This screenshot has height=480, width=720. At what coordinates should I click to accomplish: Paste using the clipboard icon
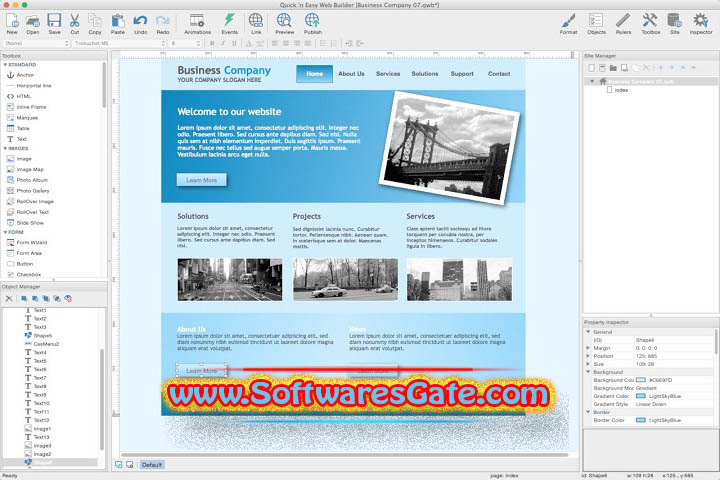pyautogui.click(x=118, y=23)
